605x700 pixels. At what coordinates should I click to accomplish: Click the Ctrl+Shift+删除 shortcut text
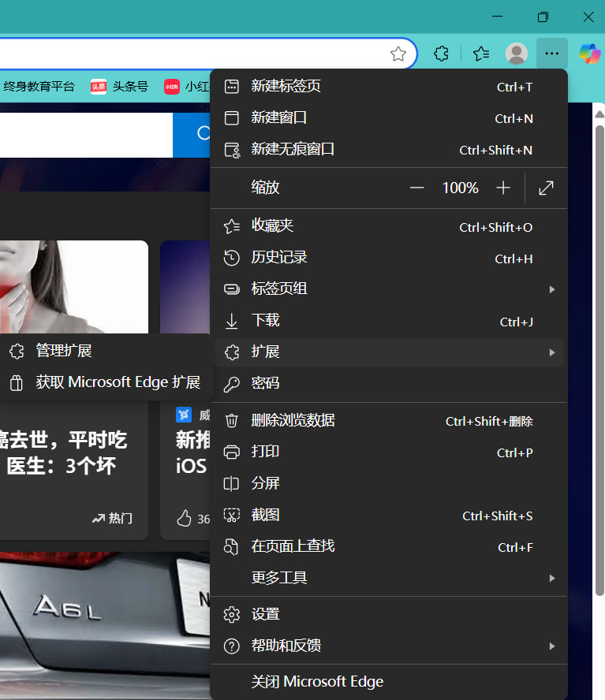(489, 422)
